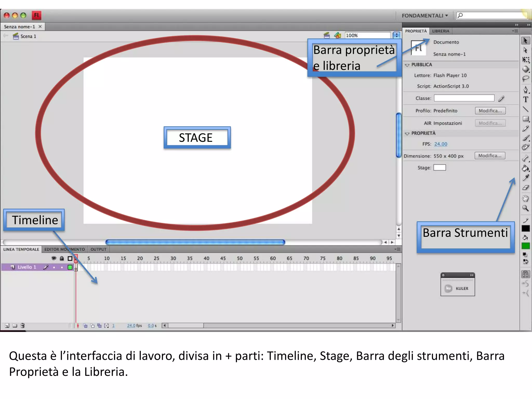Image resolution: width=532 pixels, height=399 pixels.
Task: Click the green fill color swatch
Action: click(x=526, y=246)
